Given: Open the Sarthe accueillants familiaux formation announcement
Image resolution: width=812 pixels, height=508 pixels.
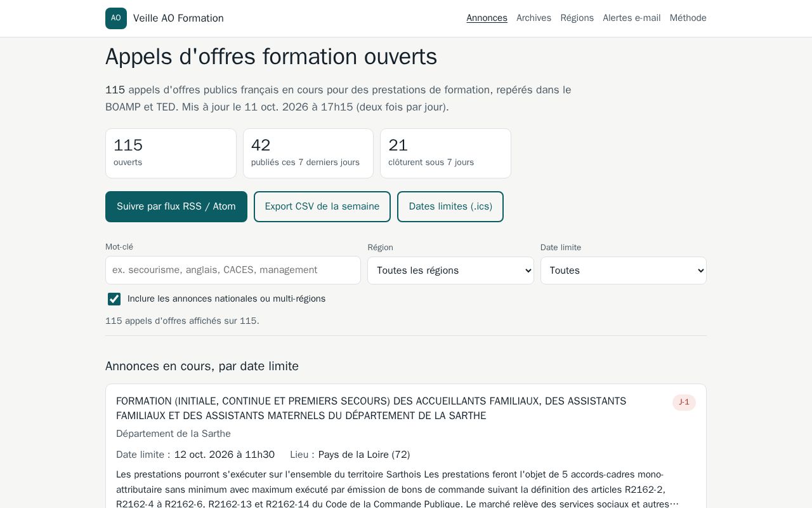Looking at the screenshot, I should click(371, 408).
